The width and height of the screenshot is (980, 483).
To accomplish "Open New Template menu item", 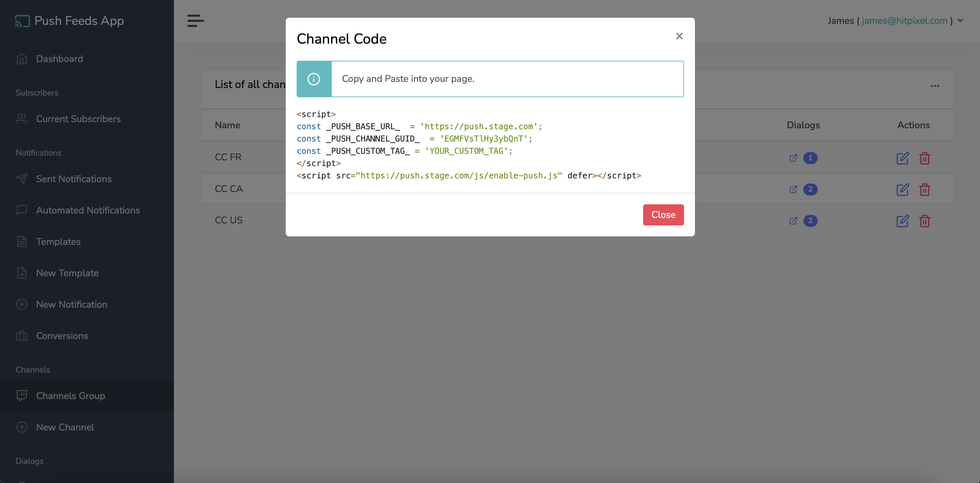I will (87, 273).
